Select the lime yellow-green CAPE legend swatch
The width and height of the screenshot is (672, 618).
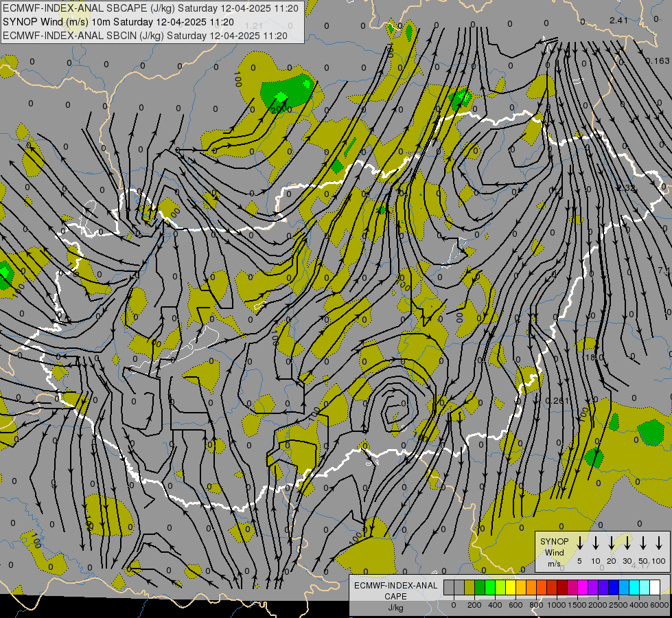(500, 587)
